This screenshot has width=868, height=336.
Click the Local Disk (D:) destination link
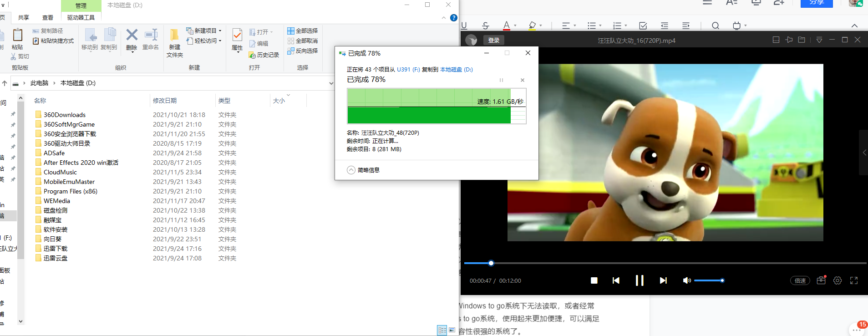tap(457, 70)
